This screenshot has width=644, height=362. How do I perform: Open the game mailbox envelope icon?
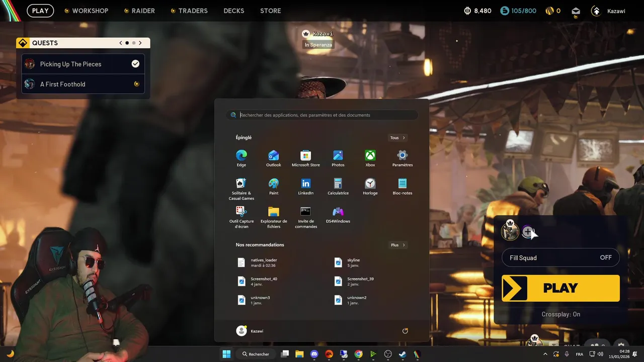pos(576,11)
